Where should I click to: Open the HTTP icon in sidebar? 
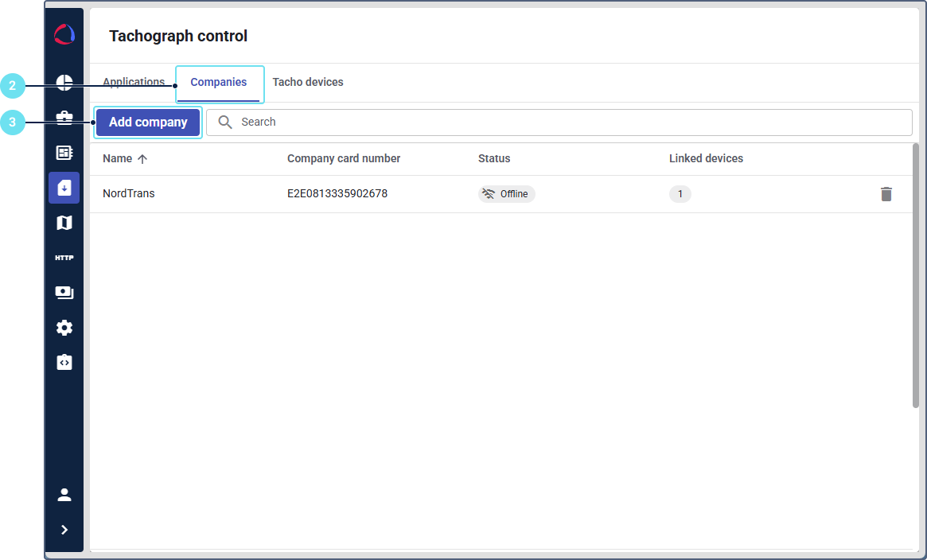click(64, 258)
